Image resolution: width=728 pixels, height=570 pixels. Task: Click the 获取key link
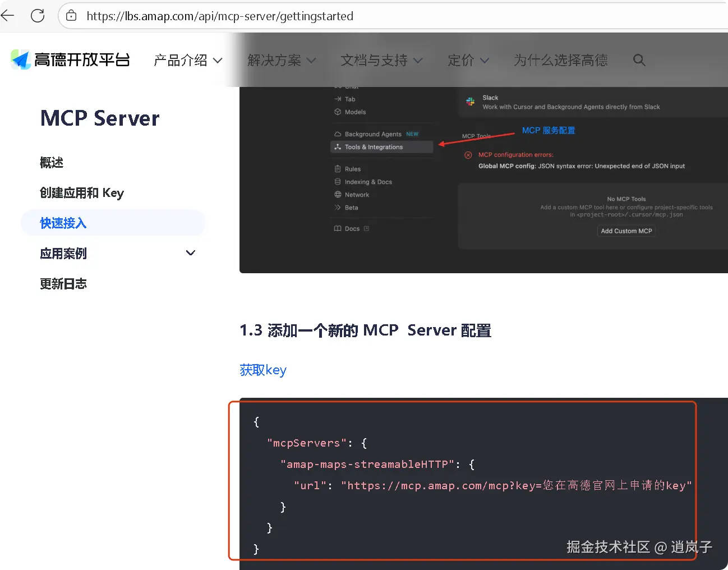pyautogui.click(x=263, y=370)
